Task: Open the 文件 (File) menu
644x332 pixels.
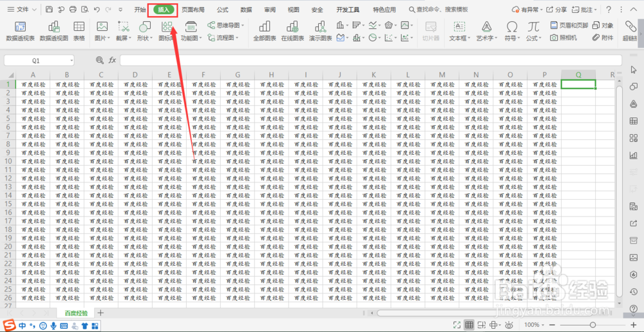Action: point(22,10)
